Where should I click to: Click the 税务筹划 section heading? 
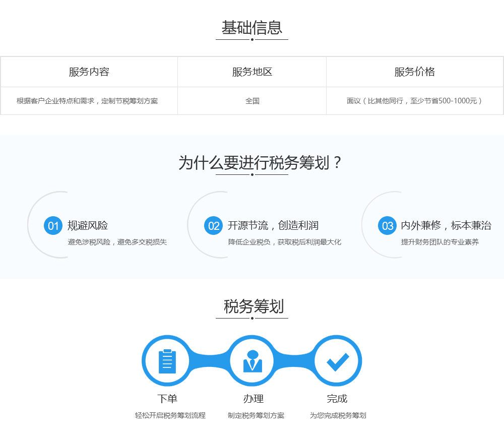[x=254, y=306]
